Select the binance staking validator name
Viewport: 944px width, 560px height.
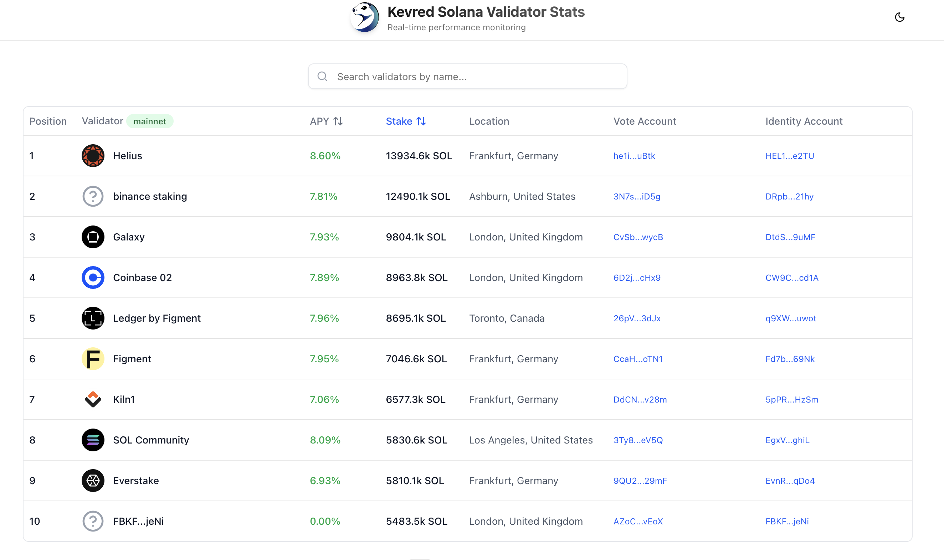[x=150, y=196]
